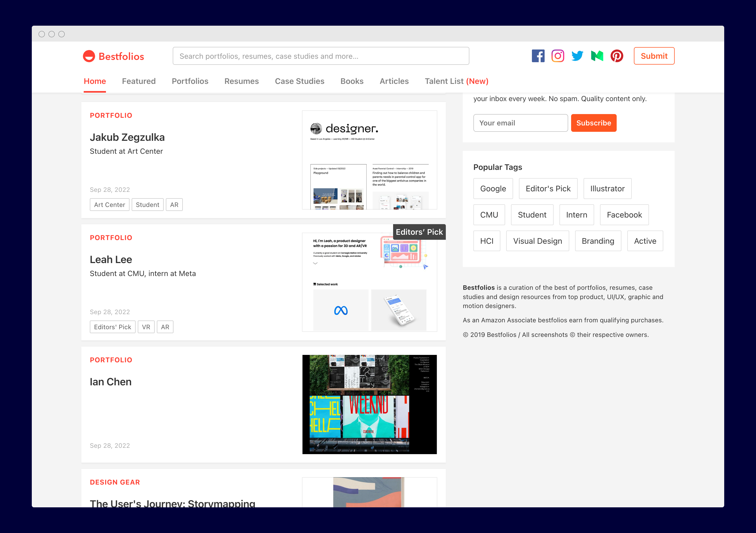Open the Instagram social icon

point(557,56)
